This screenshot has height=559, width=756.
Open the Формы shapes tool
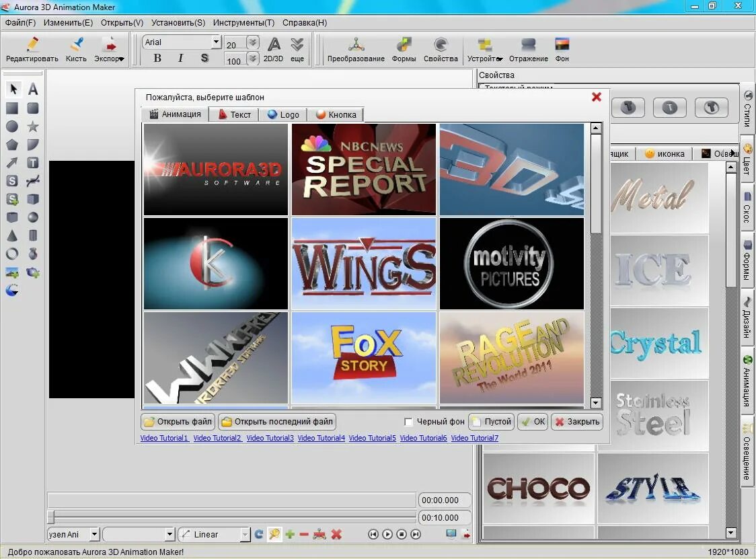404,50
